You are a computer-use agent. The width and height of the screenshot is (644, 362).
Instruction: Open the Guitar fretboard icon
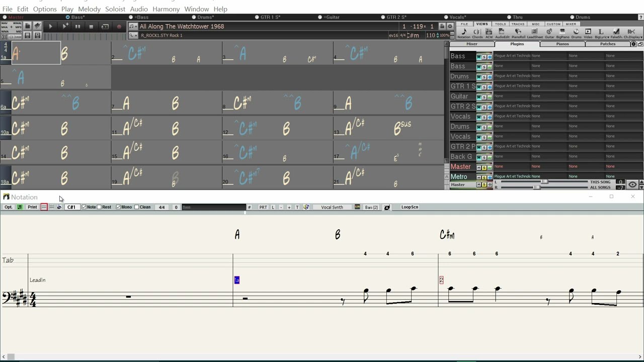(549, 33)
